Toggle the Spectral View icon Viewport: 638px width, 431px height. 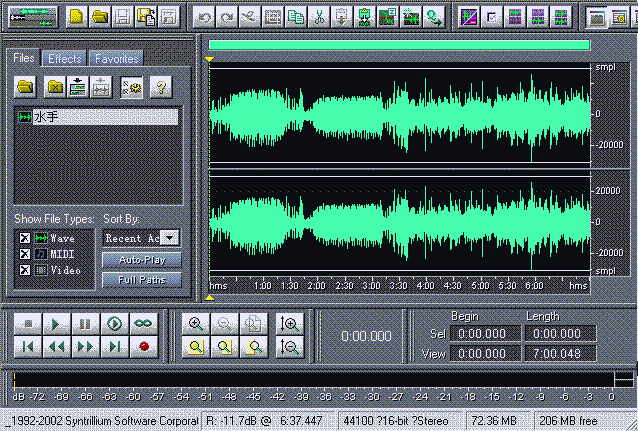click(469, 17)
